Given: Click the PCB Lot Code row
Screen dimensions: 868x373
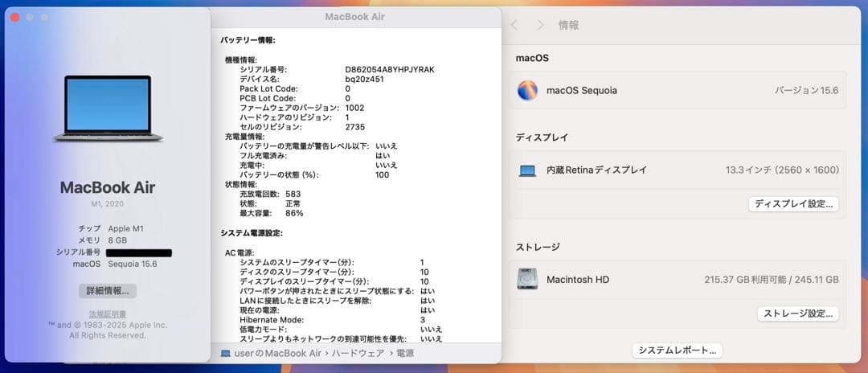Looking at the screenshot, I should click(x=295, y=98).
